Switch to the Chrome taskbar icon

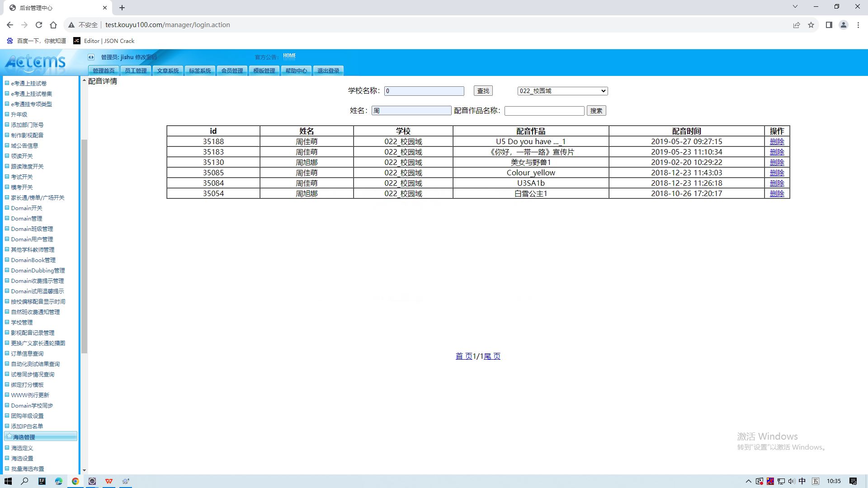(x=75, y=481)
